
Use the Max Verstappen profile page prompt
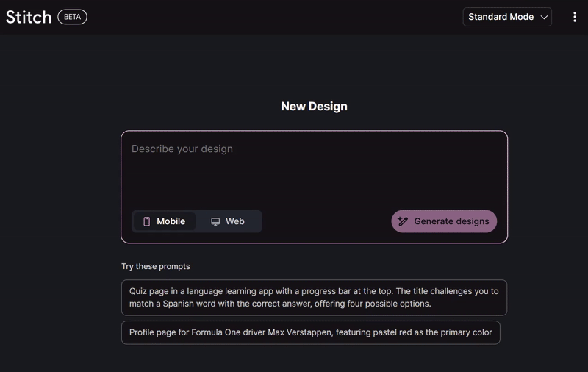coord(310,332)
